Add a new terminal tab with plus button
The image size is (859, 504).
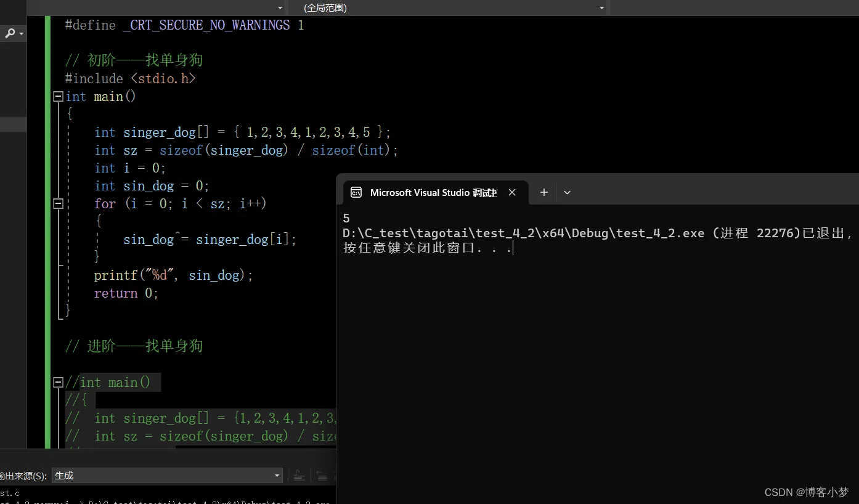click(544, 193)
